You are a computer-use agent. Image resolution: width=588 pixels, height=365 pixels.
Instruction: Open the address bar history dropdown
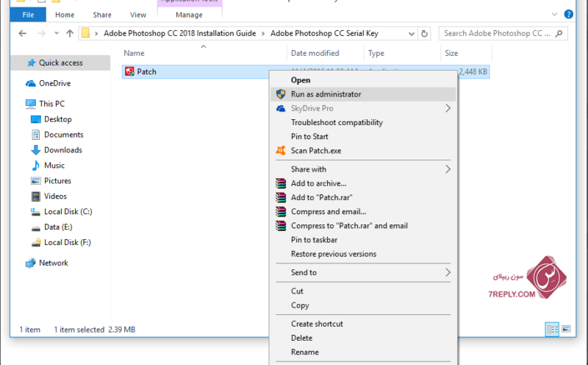coord(412,33)
